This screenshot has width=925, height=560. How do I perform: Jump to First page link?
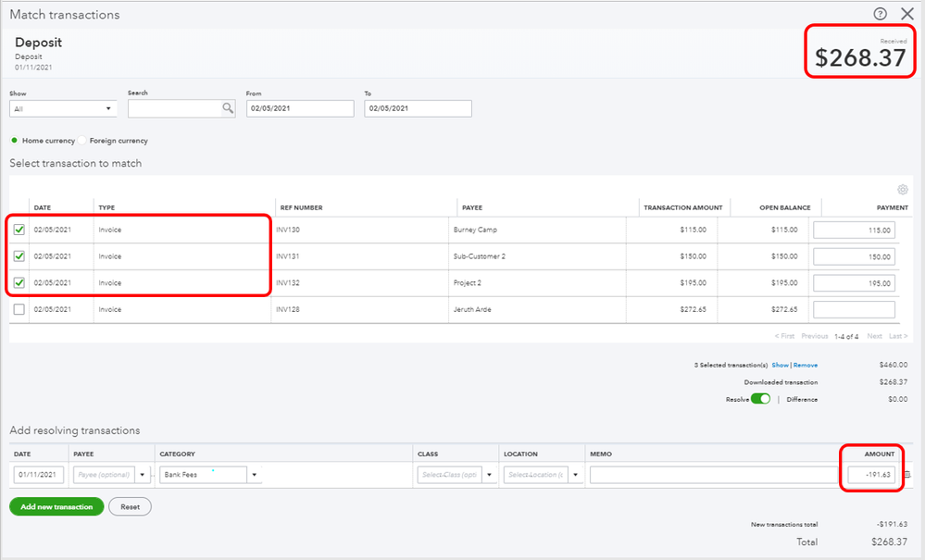[784, 336]
